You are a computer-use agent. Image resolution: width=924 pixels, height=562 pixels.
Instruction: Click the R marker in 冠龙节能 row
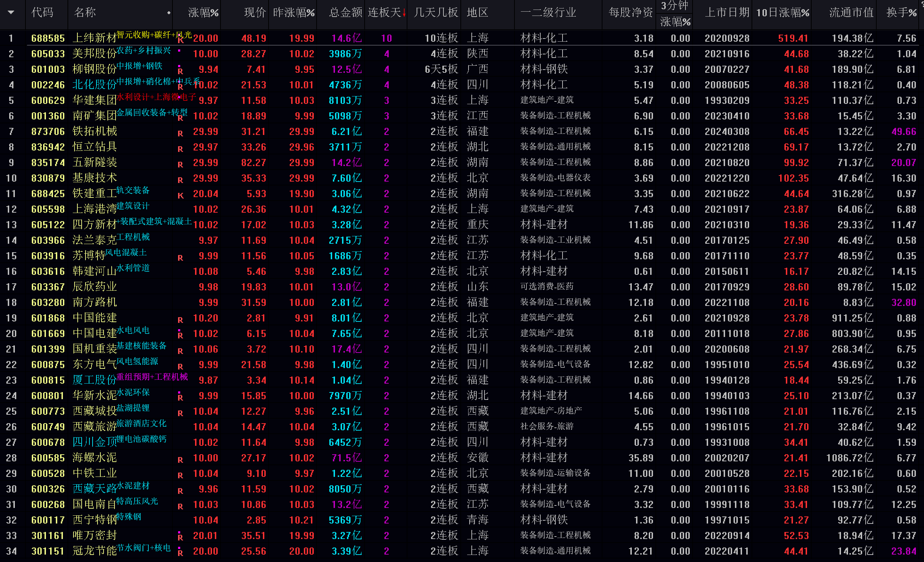(180, 553)
